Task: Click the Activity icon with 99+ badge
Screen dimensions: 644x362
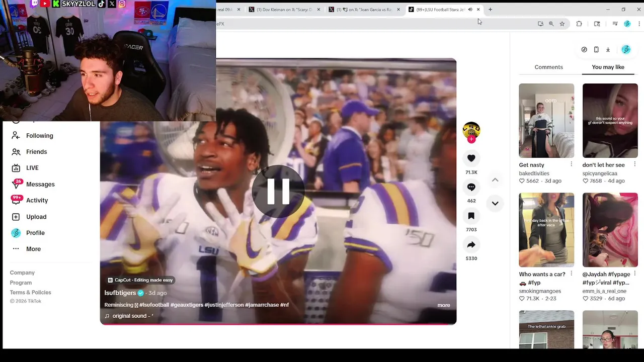Action: [16, 200]
